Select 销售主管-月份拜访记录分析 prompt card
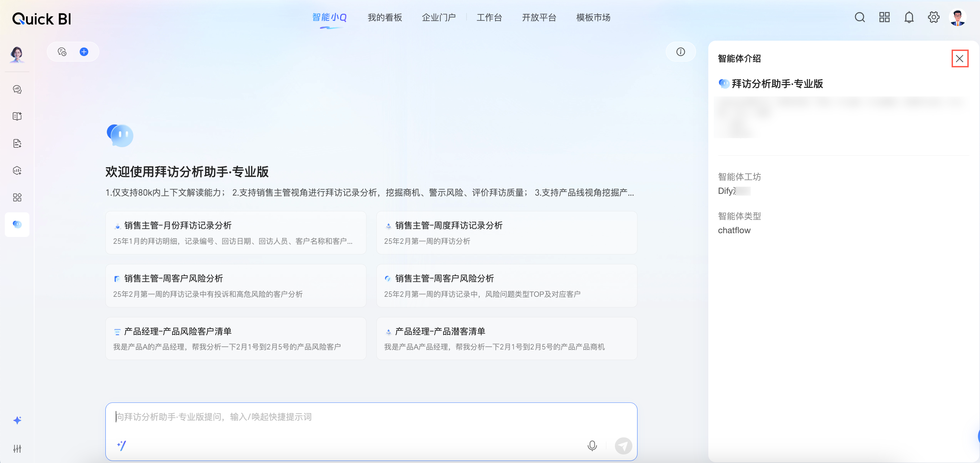This screenshot has width=980, height=463. click(x=235, y=233)
